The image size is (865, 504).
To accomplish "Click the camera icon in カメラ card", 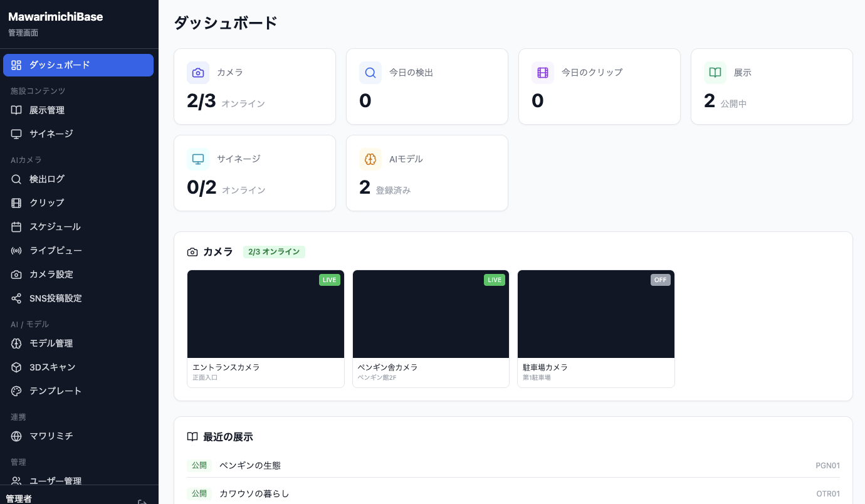I will click(x=198, y=73).
